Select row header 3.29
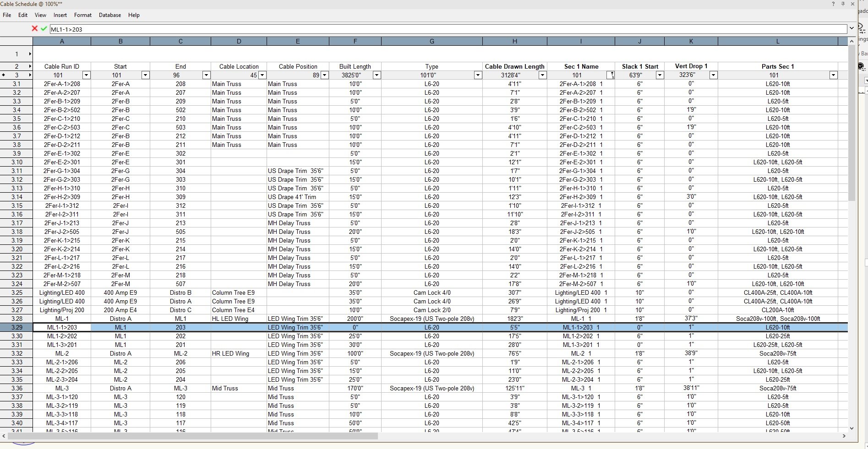 [16, 328]
